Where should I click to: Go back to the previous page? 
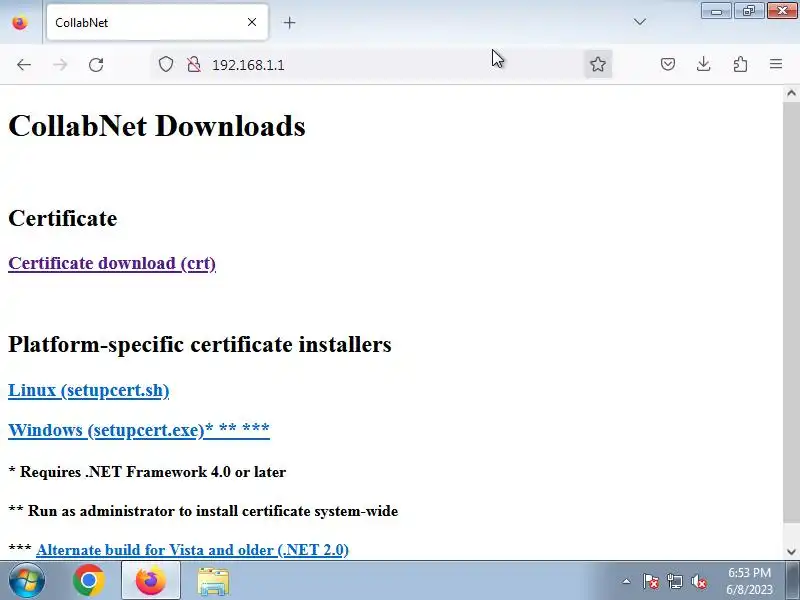coord(23,65)
